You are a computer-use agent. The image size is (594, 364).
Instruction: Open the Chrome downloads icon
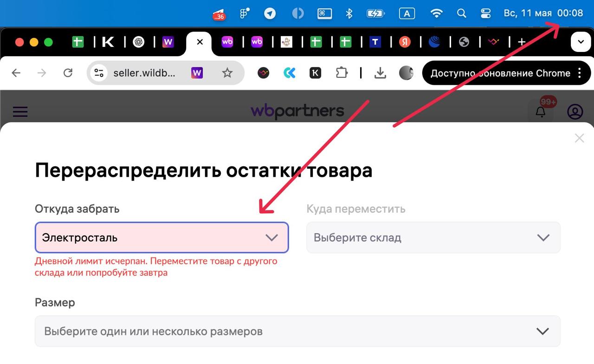tap(380, 73)
